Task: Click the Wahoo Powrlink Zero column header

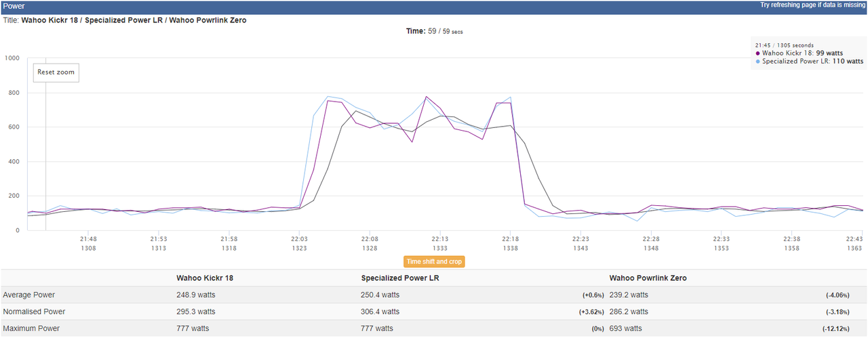Action: pyautogui.click(x=648, y=278)
